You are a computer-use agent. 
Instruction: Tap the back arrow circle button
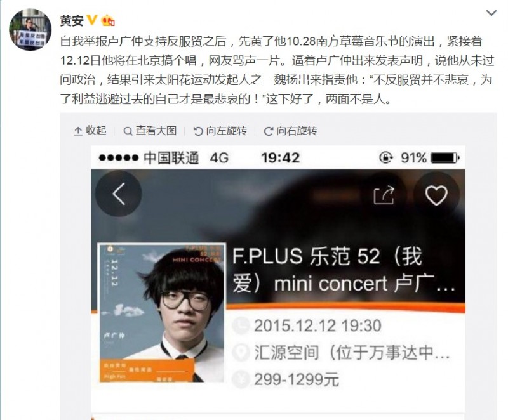click(119, 194)
